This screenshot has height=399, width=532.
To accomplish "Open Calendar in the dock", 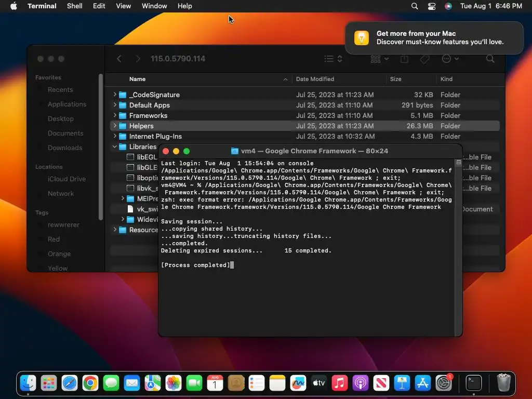I will tap(215, 383).
